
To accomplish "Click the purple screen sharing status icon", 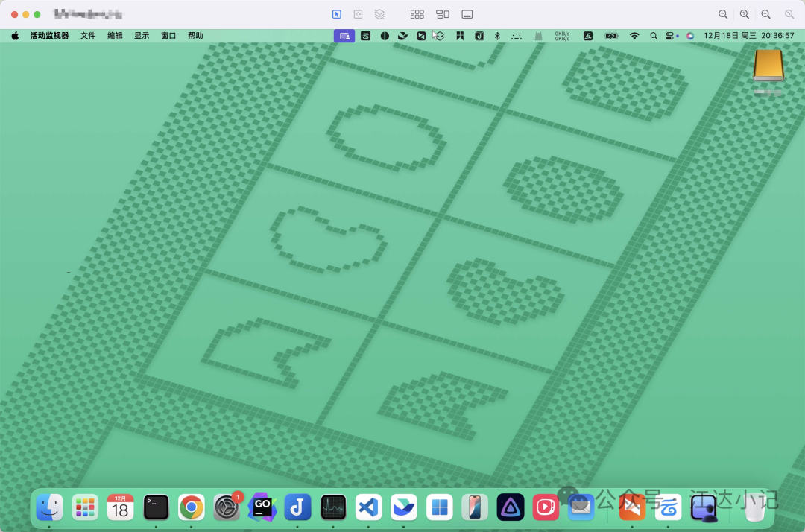I will coord(344,36).
